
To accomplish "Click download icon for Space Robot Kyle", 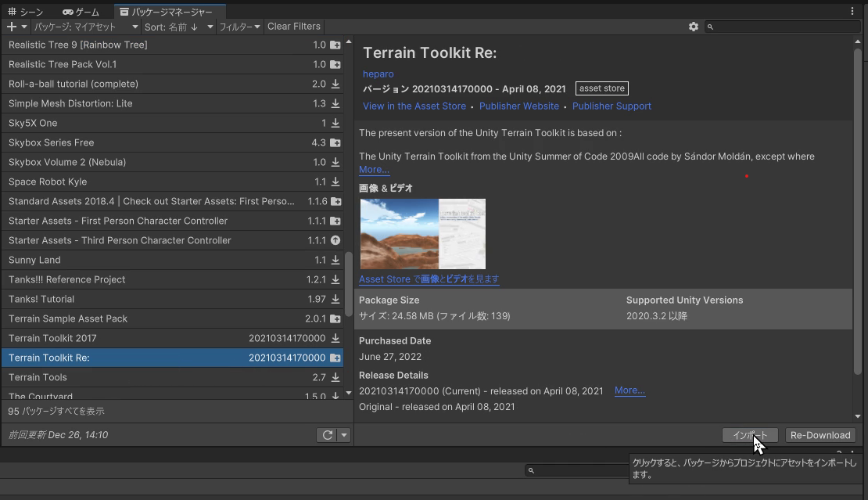I will (x=335, y=182).
